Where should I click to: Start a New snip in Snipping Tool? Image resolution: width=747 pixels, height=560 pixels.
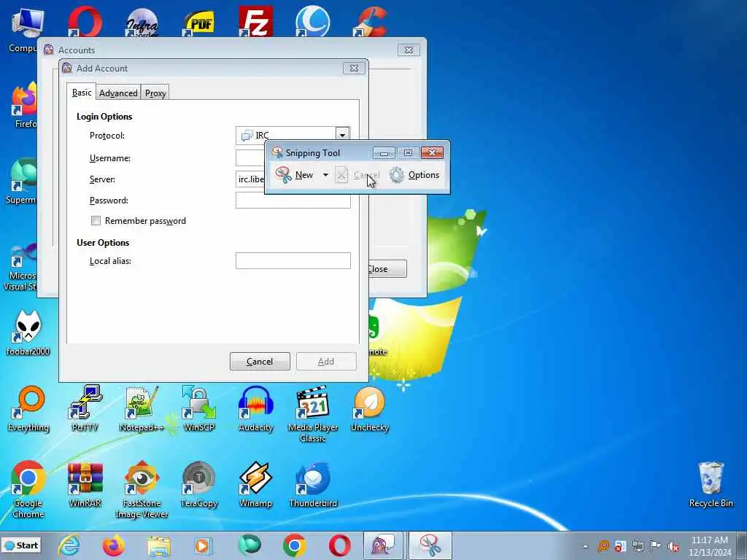point(295,175)
